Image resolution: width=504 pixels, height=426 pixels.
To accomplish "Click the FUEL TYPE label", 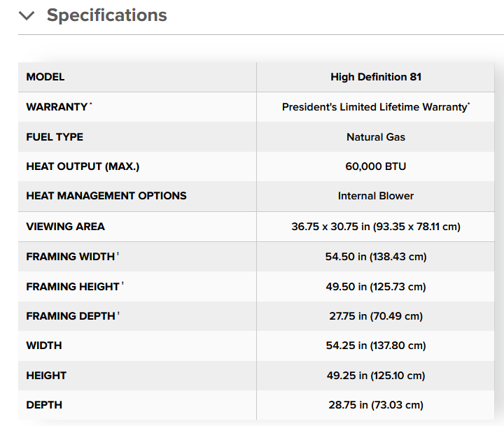I will (x=55, y=137).
